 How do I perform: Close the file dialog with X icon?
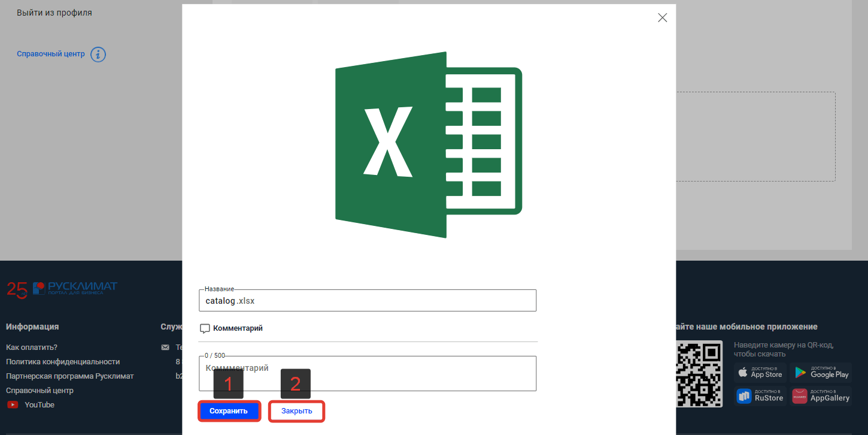[662, 18]
